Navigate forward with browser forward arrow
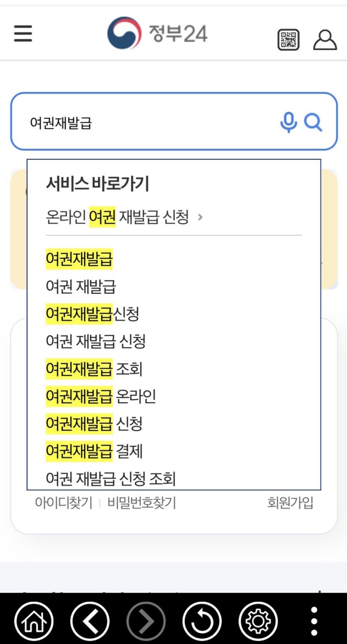The height and width of the screenshot is (644, 347). [x=146, y=621]
